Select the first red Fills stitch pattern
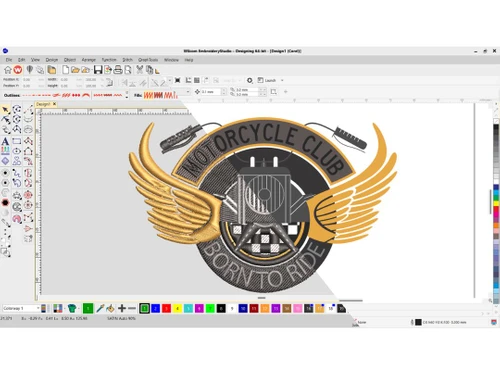This screenshot has height=375, width=500. coord(148,95)
